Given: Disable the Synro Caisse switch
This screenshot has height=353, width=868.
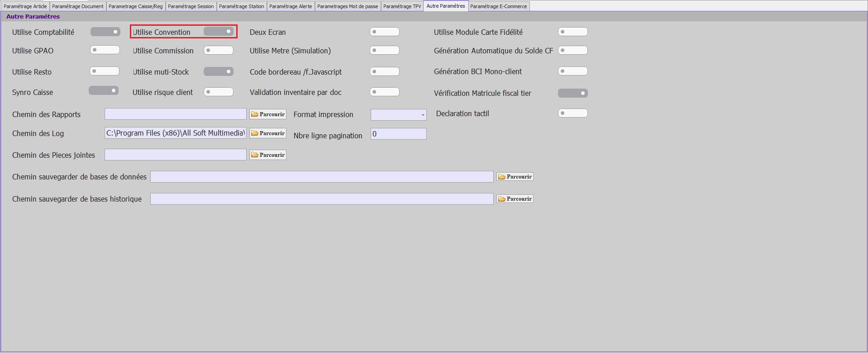Looking at the screenshot, I should pos(103,90).
